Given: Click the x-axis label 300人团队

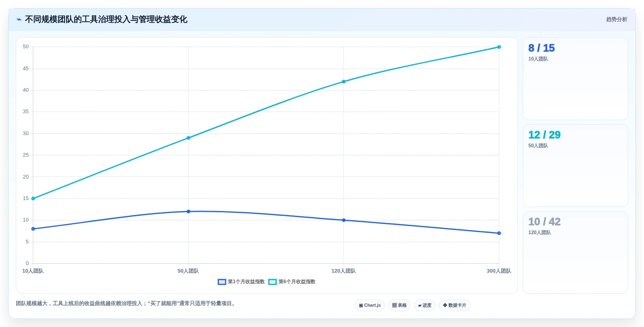Looking at the screenshot, I should pos(499,271).
